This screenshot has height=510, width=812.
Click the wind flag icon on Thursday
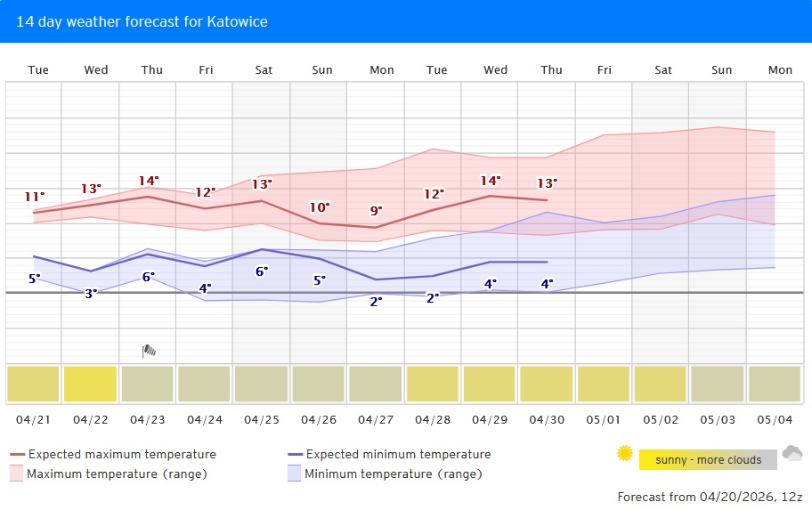click(x=149, y=351)
